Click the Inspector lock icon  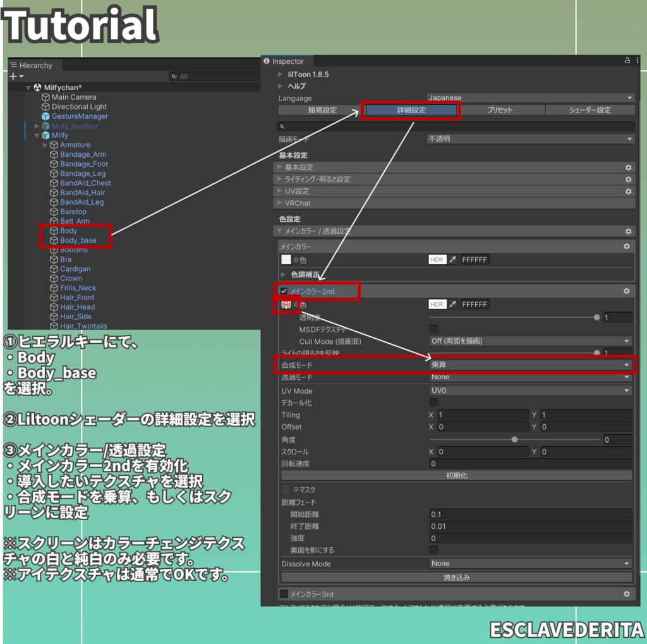627,60
